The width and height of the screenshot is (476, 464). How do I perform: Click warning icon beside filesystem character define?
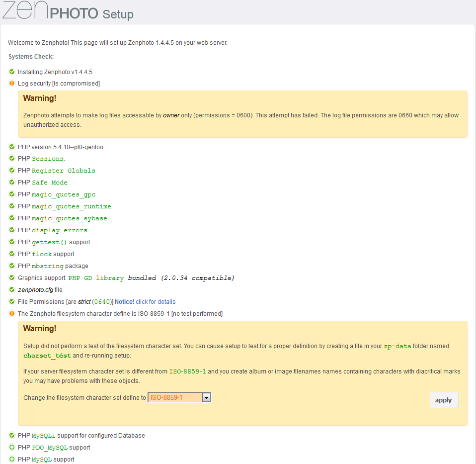point(12,313)
